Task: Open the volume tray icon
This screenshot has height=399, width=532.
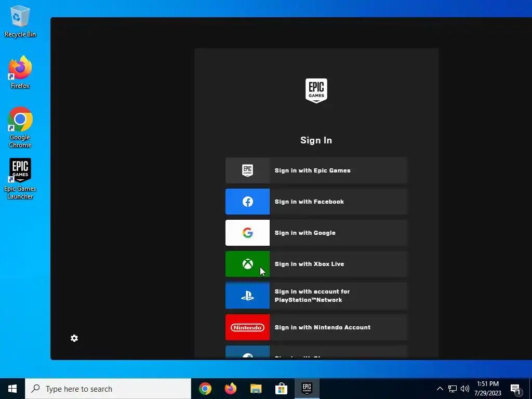Action: coord(465,389)
